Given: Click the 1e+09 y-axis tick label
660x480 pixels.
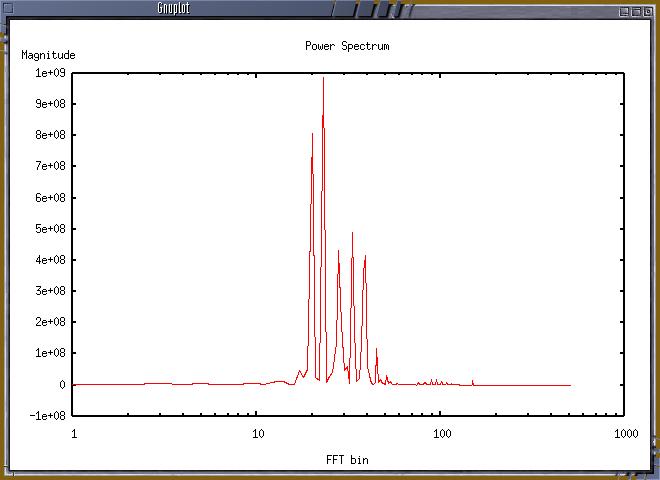Looking at the screenshot, I should click(x=51, y=73).
